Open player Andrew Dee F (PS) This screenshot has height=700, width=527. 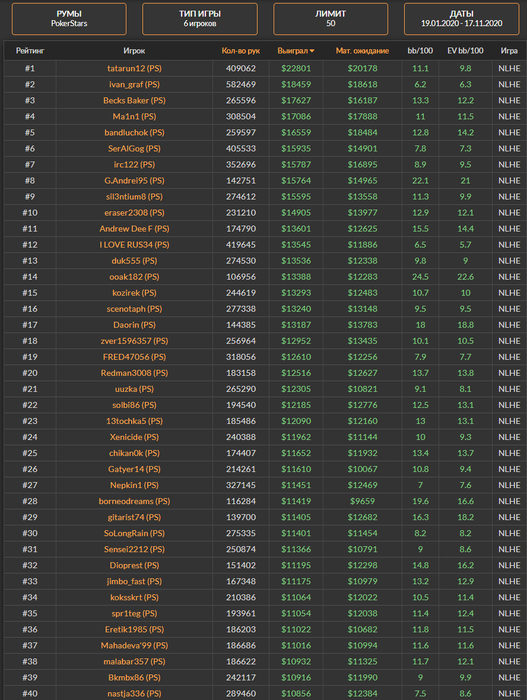click(x=134, y=229)
